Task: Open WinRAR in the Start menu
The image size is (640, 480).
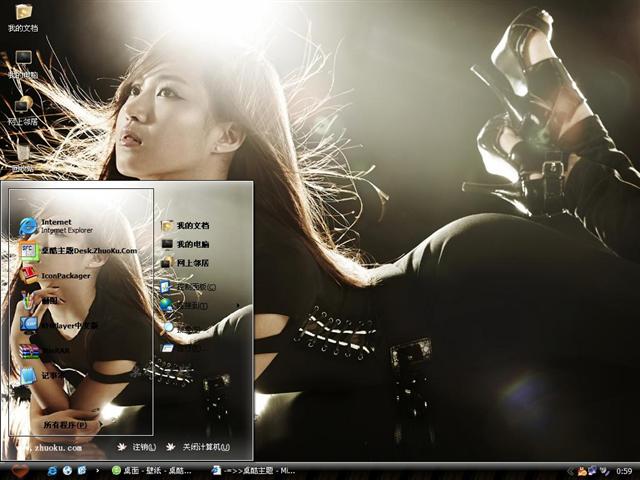Action: click(55, 350)
